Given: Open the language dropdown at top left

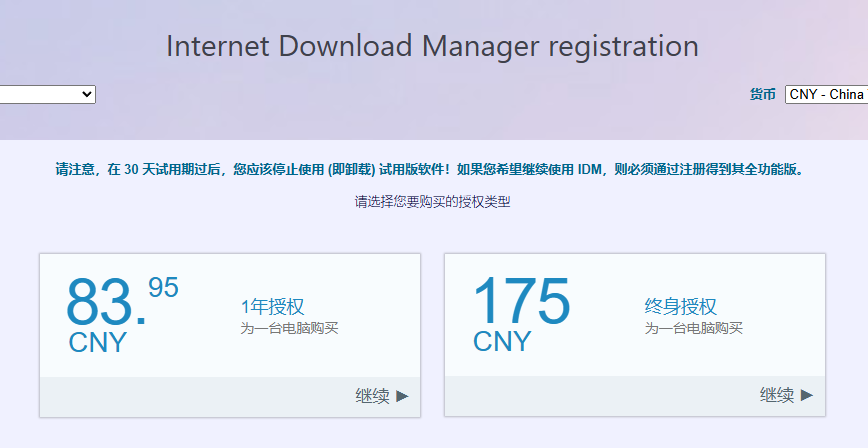Looking at the screenshot, I should coord(47,94).
